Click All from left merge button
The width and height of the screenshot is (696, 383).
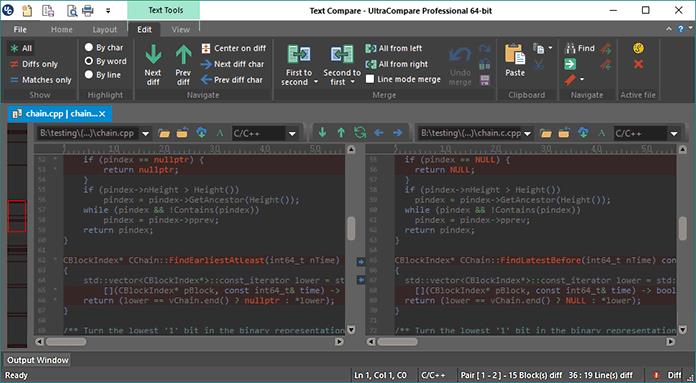click(x=394, y=48)
